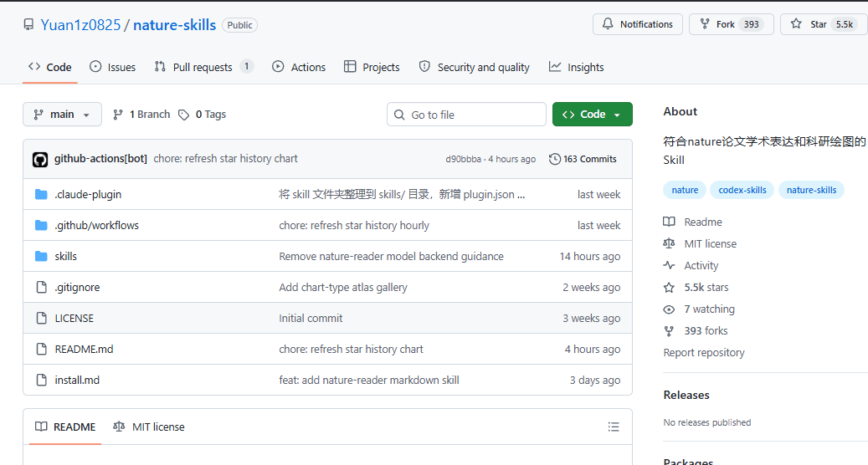The height and width of the screenshot is (465, 868).
Task: Click the star icon beside 5.5k stars
Action: [x=669, y=288]
